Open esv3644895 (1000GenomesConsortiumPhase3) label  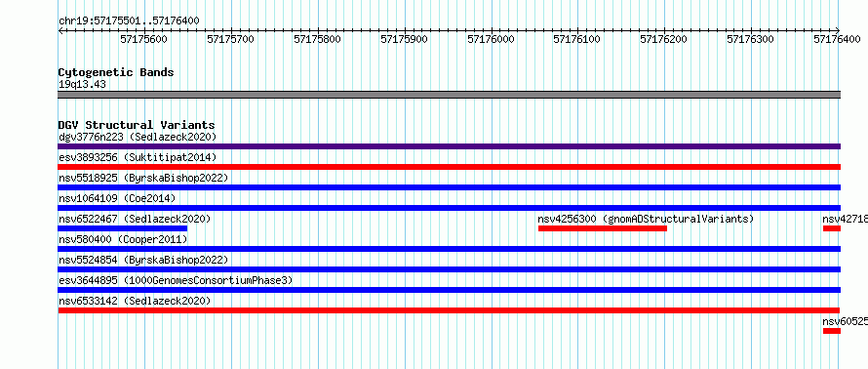(176, 280)
